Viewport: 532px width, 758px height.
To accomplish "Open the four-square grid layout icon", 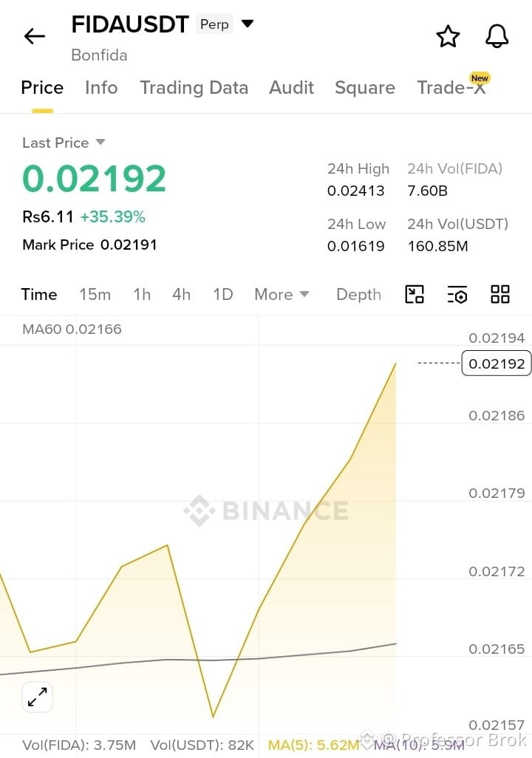I will [500, 294].
